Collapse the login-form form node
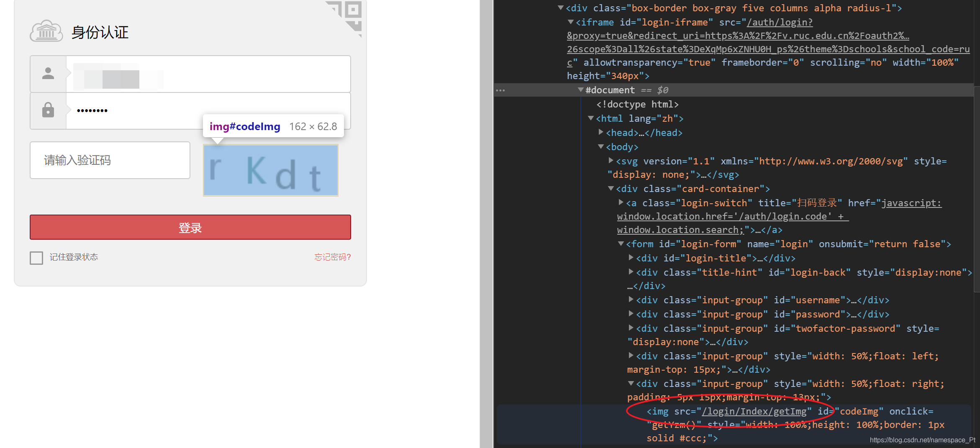The width and height of the screenshot is (980, 448). coord(621,243)
